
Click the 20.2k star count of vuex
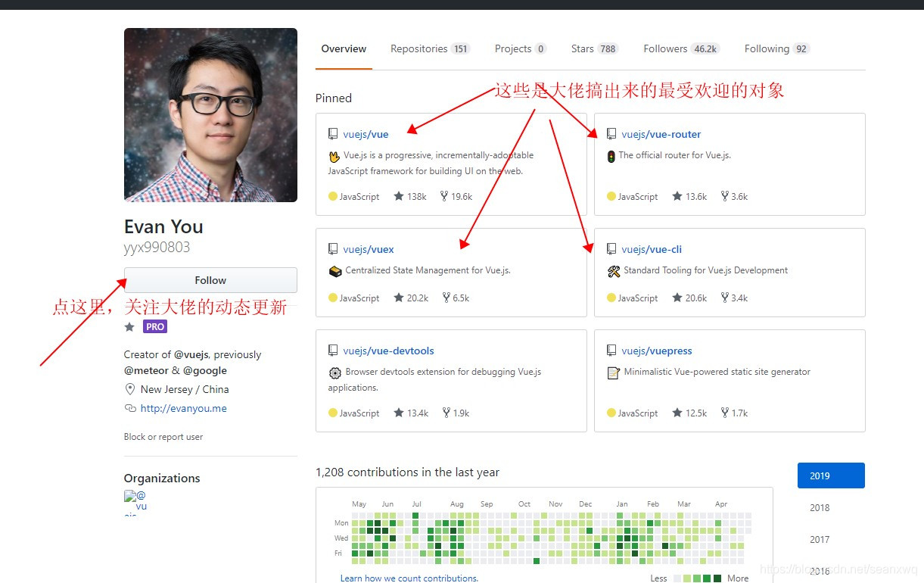coord(411,298)
